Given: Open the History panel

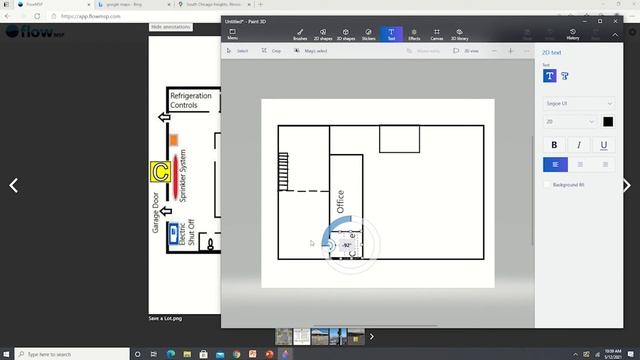Looking at the screenshot, I should [x=573, y=34].
